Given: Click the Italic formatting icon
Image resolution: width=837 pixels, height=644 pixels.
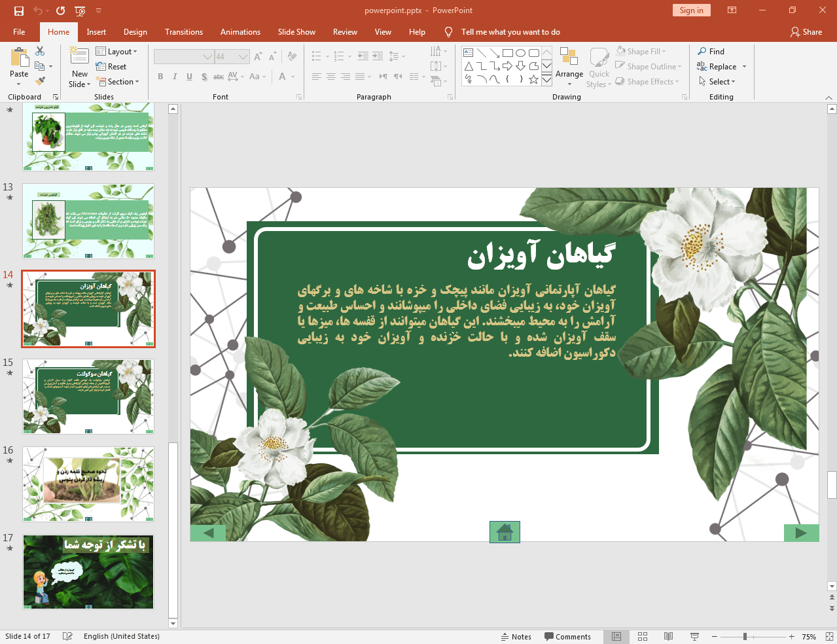Looking at the screenshot, I should [x=174, y=77].
